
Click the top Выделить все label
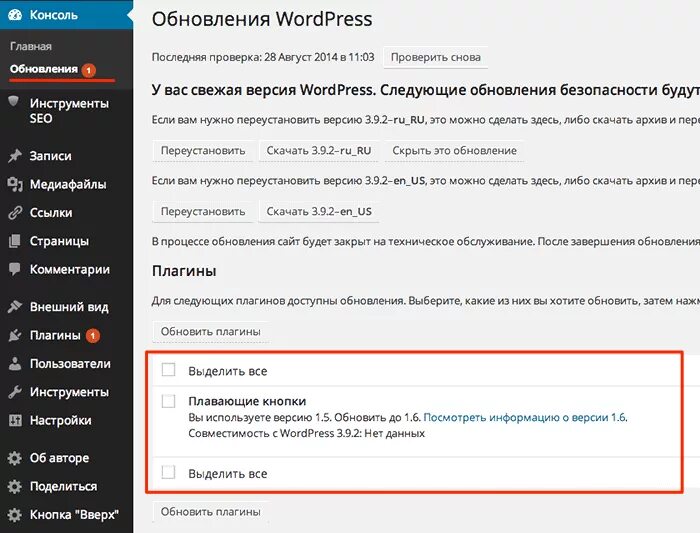tap(228, 371)
